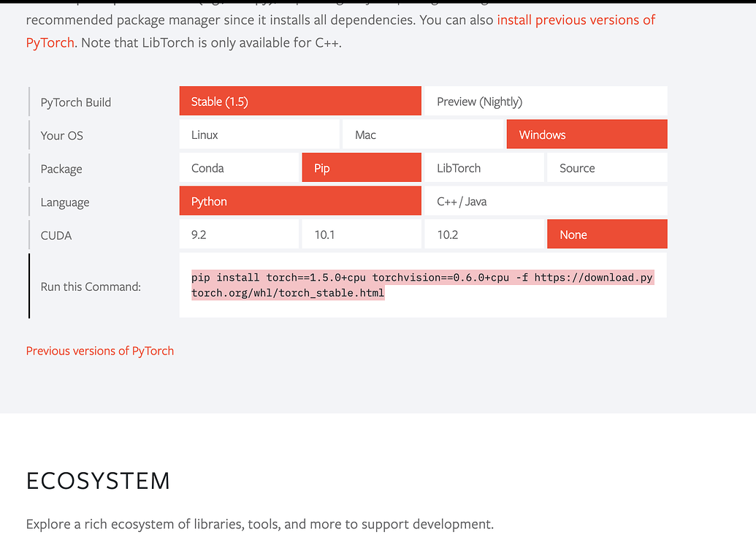The width and height of the screenshot is (756, 540).
Task: Click the Package row label
Action: point(61,169)
